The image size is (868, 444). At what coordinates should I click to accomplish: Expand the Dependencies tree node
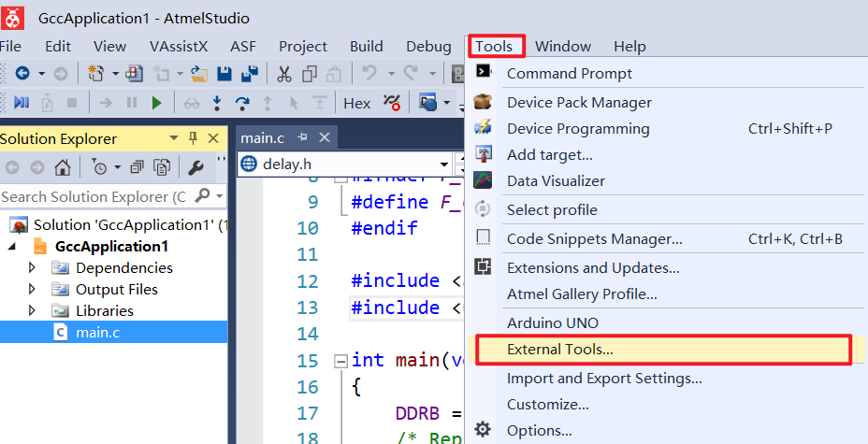[x=32, y=267]
